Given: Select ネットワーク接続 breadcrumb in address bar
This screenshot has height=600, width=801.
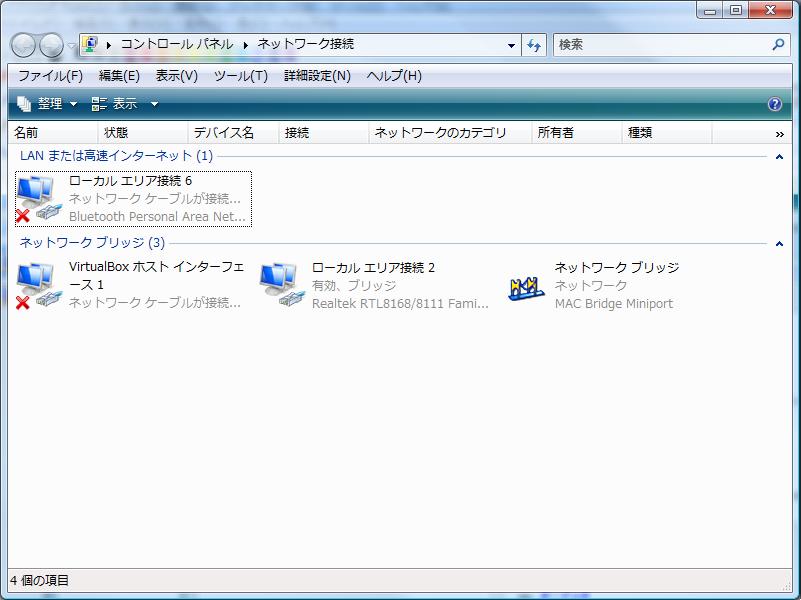Looking at the screenshot, I should point(305,44).
